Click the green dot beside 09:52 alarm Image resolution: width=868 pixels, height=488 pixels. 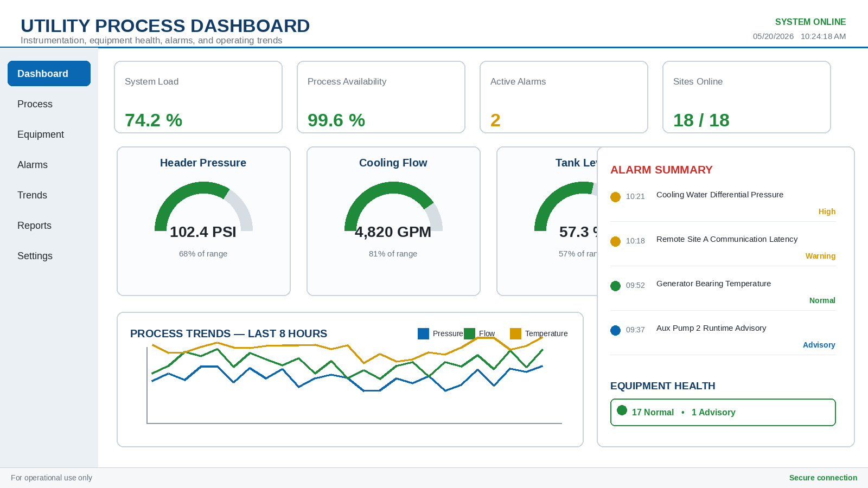(615, 286)
